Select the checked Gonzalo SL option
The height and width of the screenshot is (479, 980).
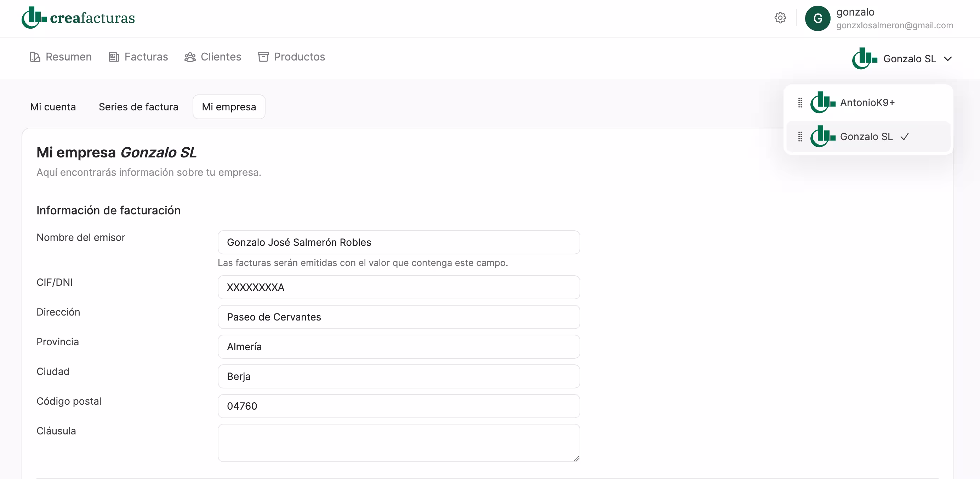tap(866, 137)
